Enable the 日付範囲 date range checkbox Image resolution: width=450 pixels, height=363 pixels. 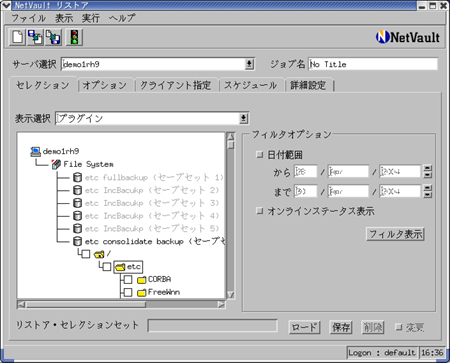coord(259,154)
